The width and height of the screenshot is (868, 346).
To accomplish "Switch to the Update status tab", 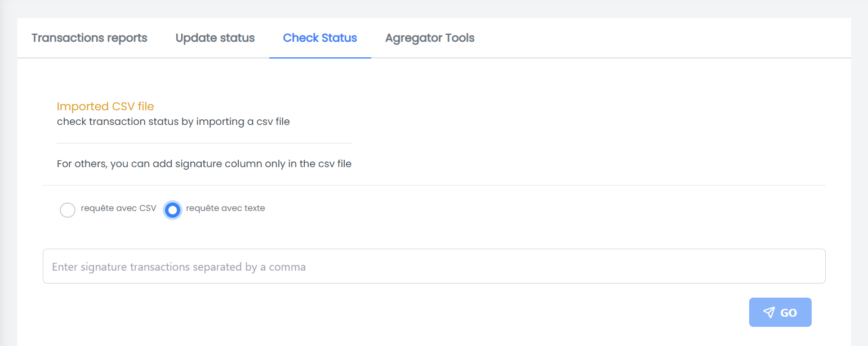I will pos(215,38).
